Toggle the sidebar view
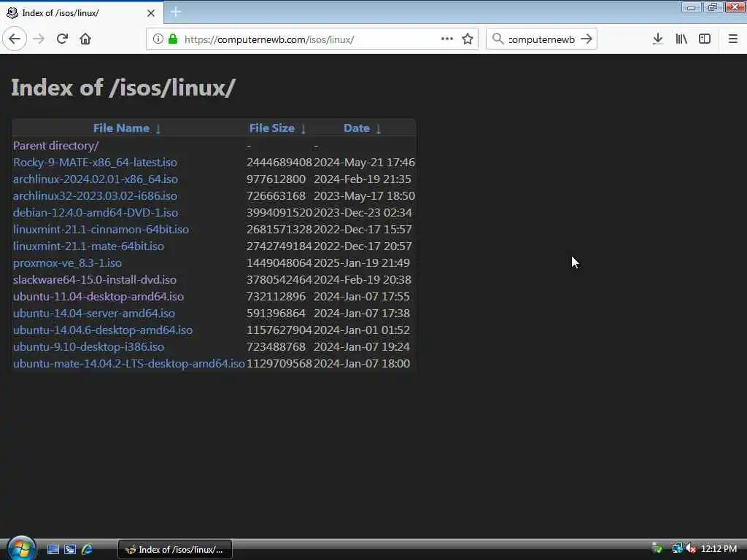The image size is (747, 560). [x=705, y=39]
